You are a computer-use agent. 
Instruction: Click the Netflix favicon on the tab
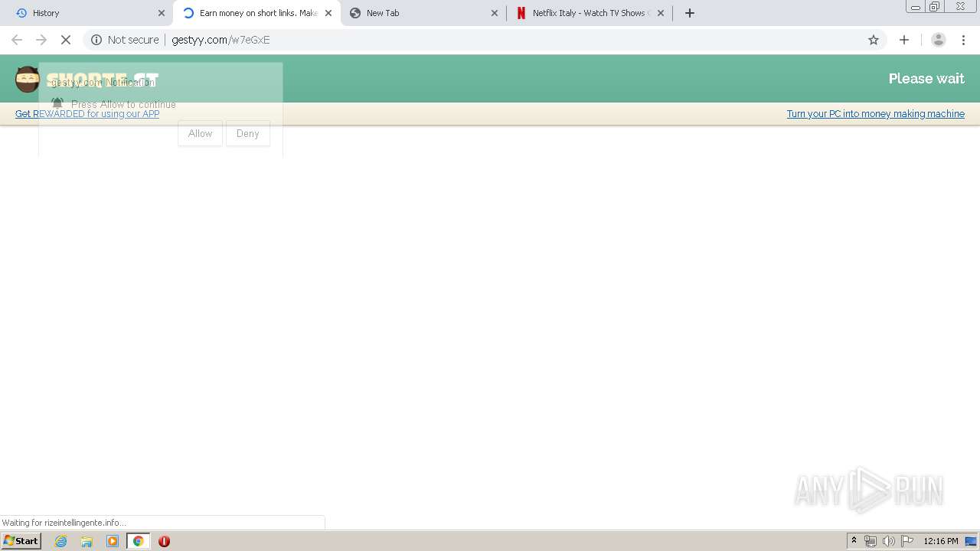tap(521, 13)
